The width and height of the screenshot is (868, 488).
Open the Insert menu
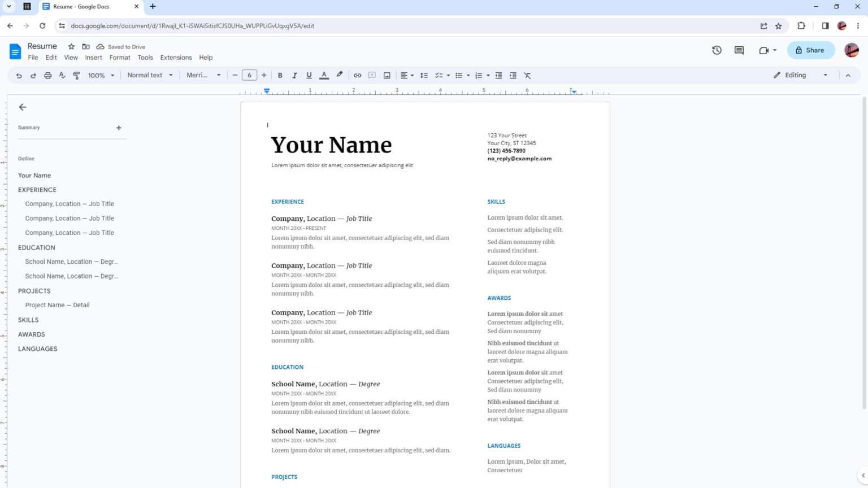point(93,57)
